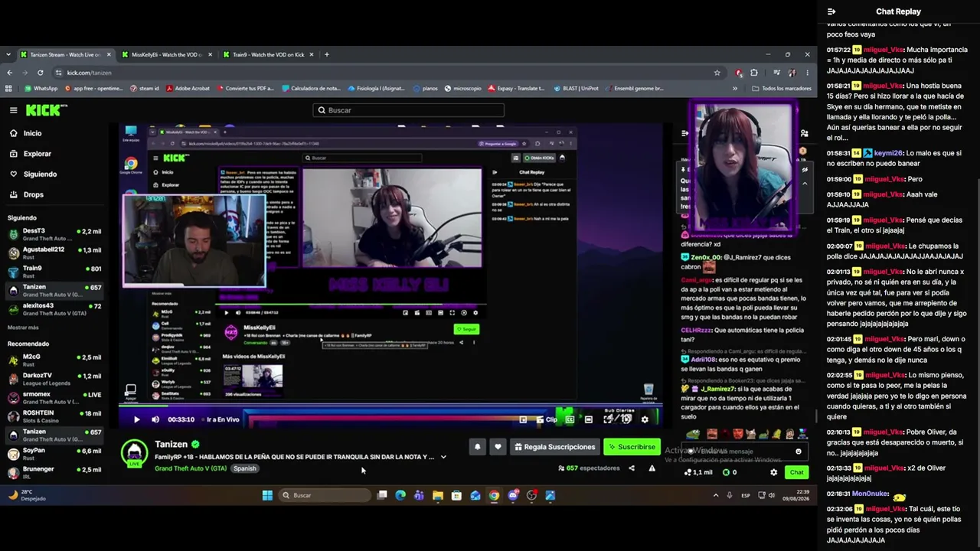Click the browser address bar
Image resolution: width=980 pixels, height=551 pixels.
point(387,73)
